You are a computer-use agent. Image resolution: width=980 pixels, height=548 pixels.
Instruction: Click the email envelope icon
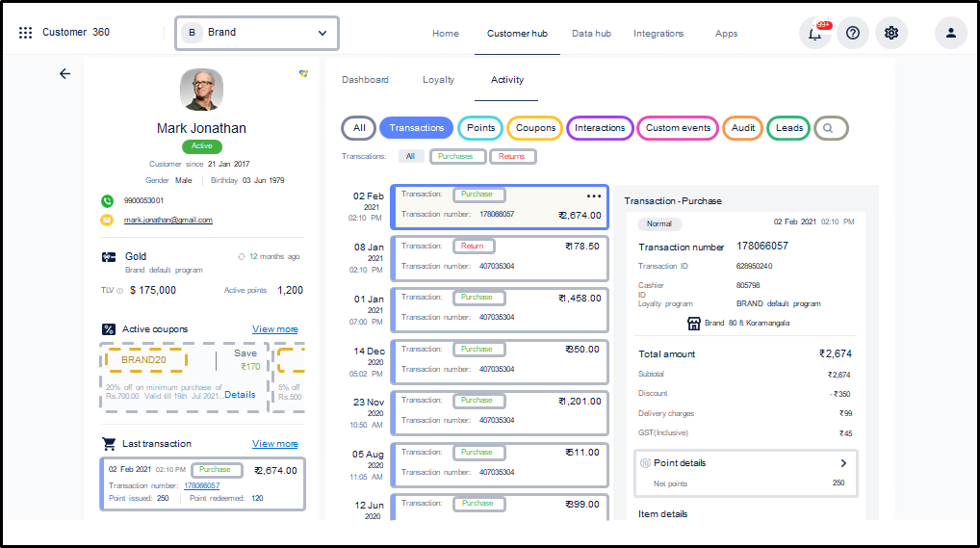point(107,221)
